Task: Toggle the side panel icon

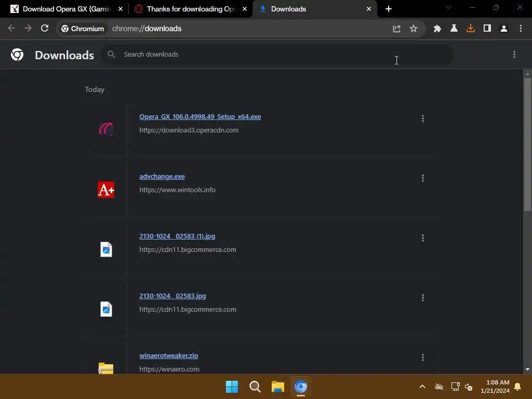Action: tap(487, 29)
